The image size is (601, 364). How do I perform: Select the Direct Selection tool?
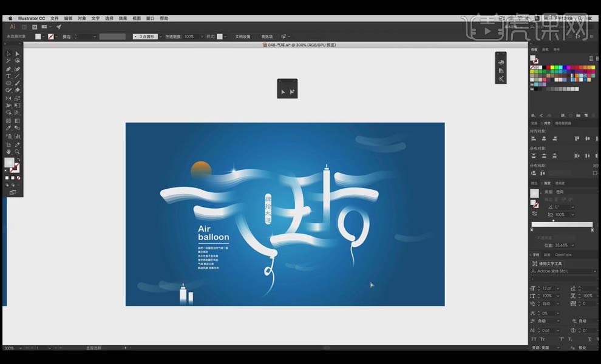[x=17, y=53]
